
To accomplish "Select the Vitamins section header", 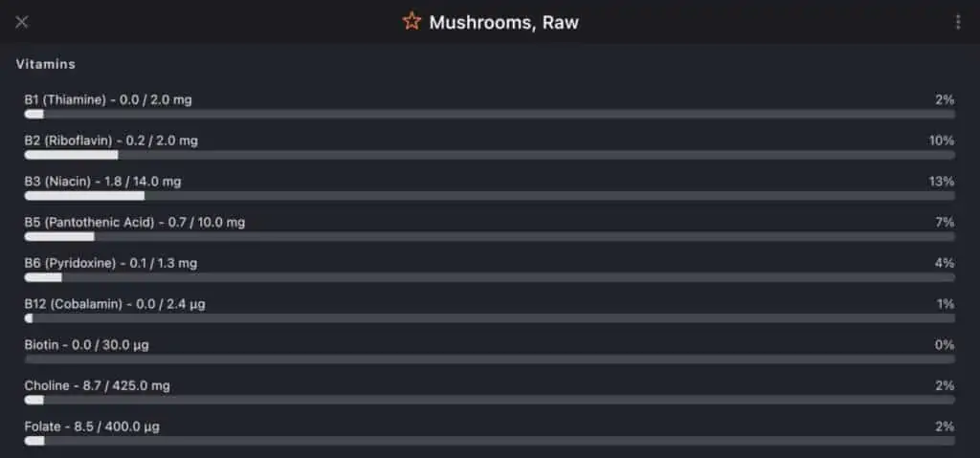I will pos(46,64).
